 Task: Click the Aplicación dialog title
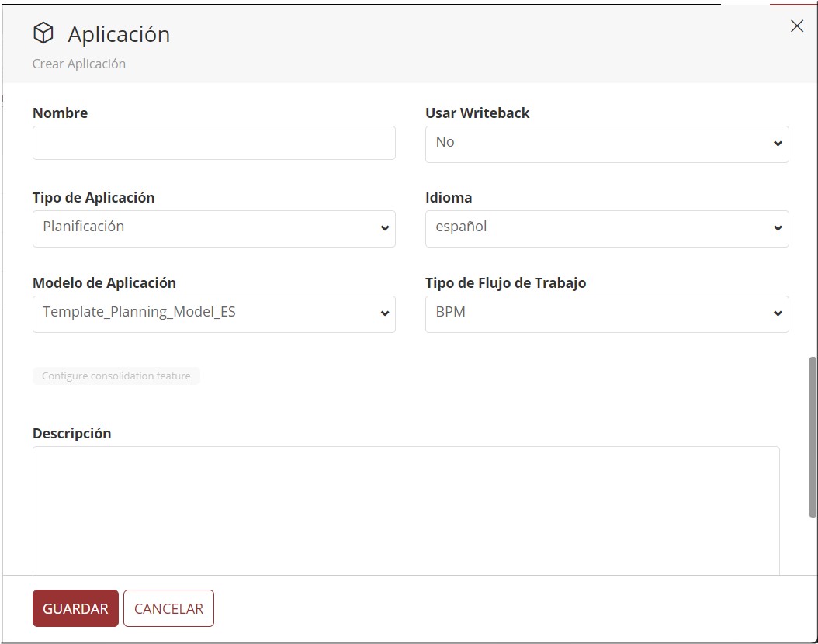click(119, 34)
